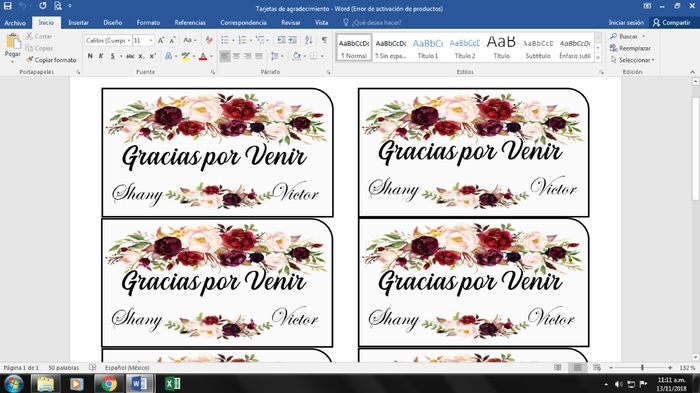Align text right

coord(247,56)
